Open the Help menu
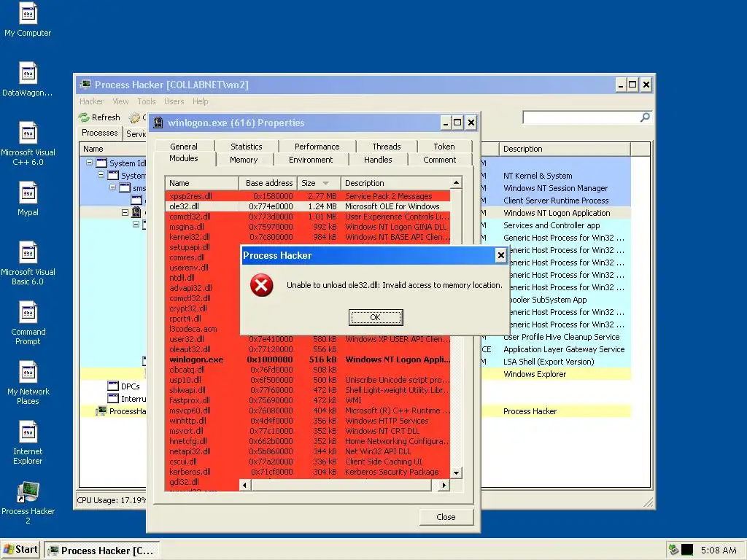The image size is (747, 560). click(200, 101)
